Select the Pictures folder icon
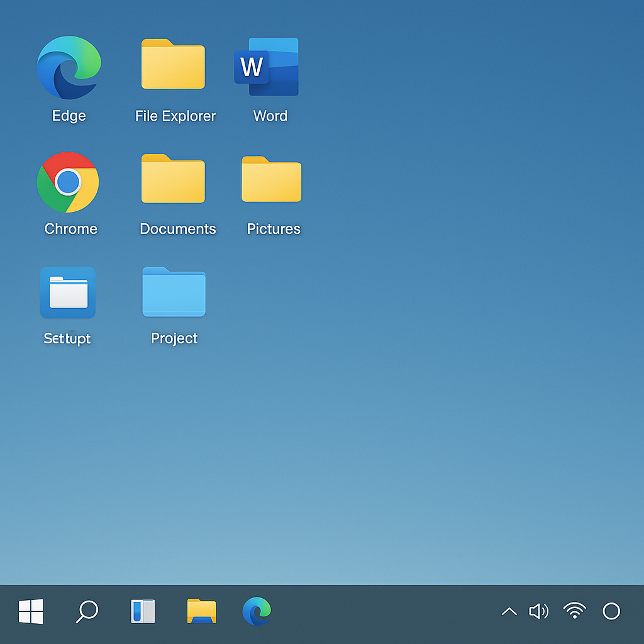 tap(271, 180)
